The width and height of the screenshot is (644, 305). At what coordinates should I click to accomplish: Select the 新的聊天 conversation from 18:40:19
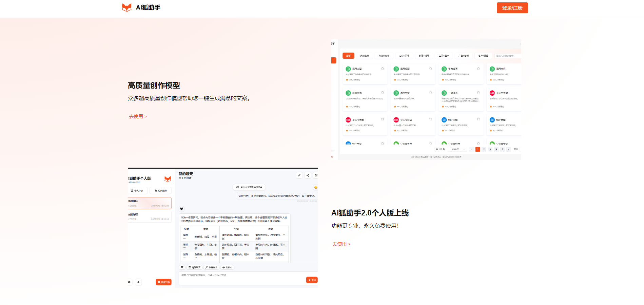(x=150, y=203)
